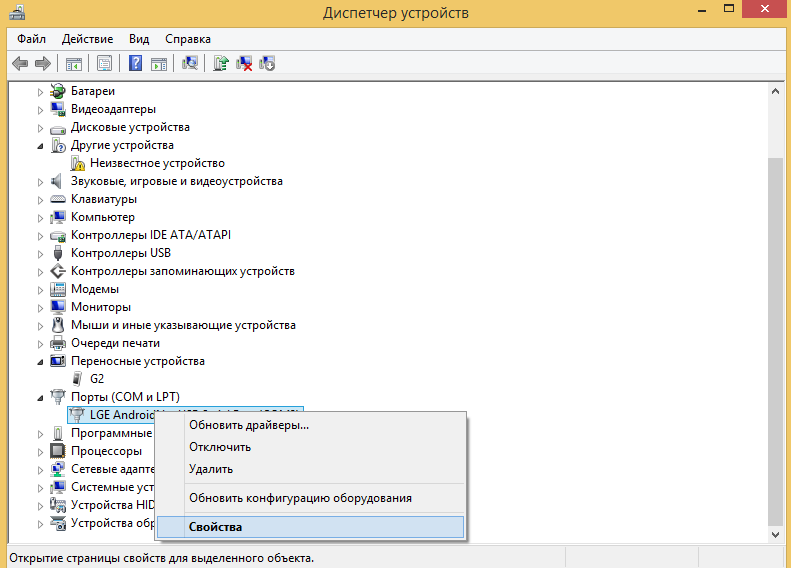
Task: Click the disable device icon with down arrow
Action: [266, 63]
